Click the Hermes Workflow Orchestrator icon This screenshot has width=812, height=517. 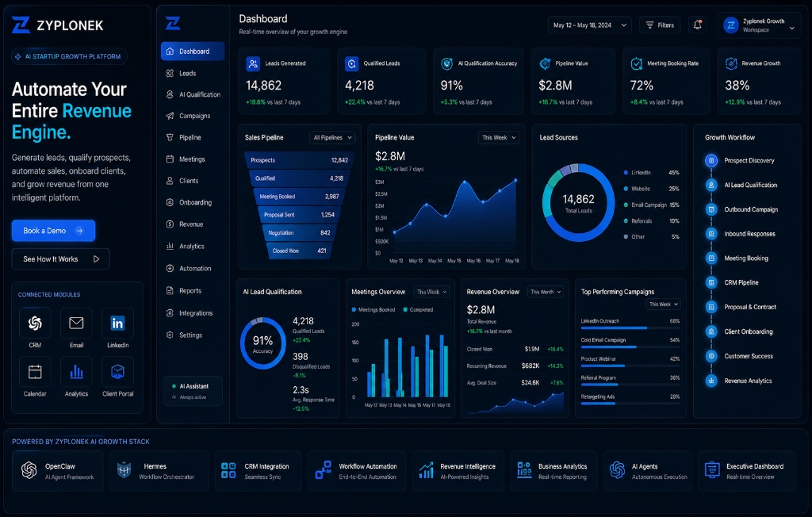124,470
